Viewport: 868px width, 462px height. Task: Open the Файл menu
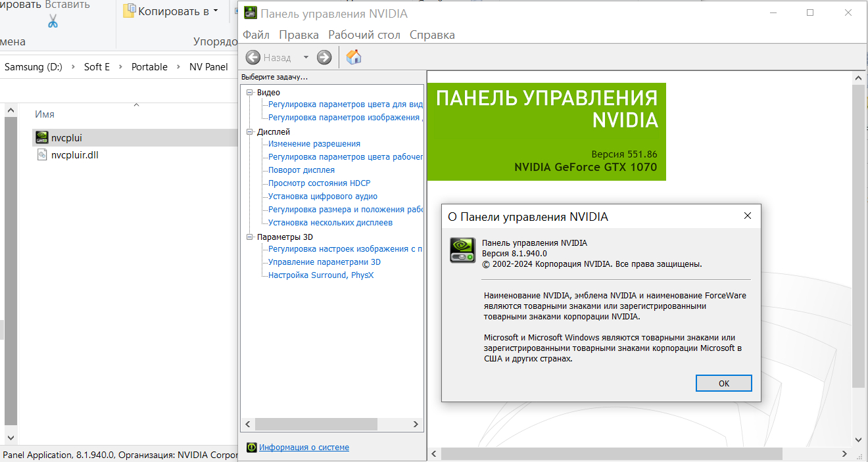(256, 35)
